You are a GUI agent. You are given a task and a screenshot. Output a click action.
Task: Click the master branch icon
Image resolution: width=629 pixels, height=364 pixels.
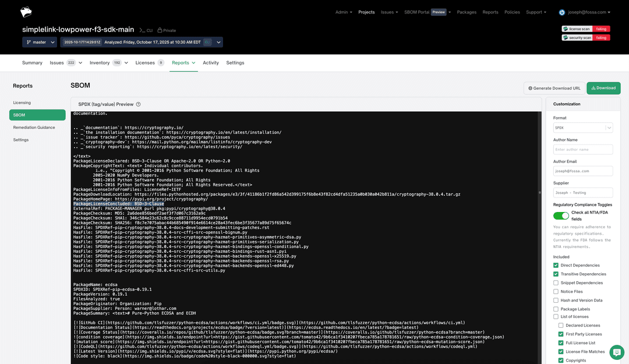pos(29,42)
